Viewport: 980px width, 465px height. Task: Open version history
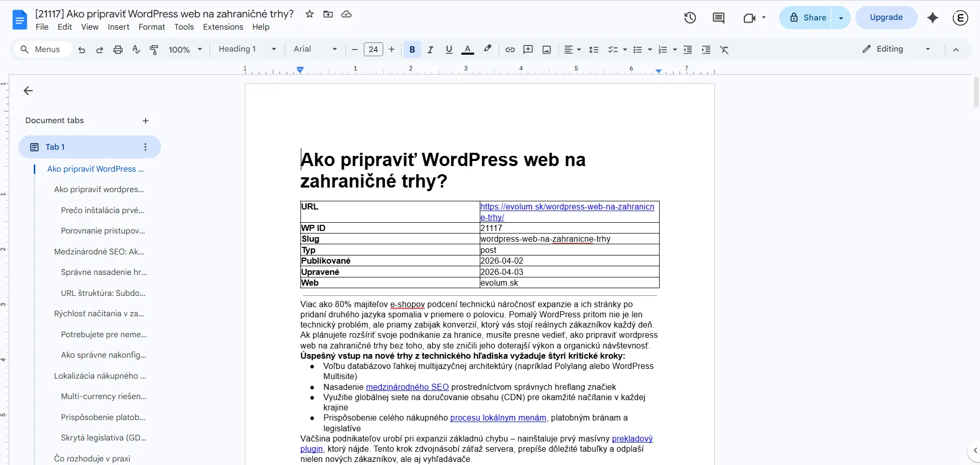click(690, 17)
